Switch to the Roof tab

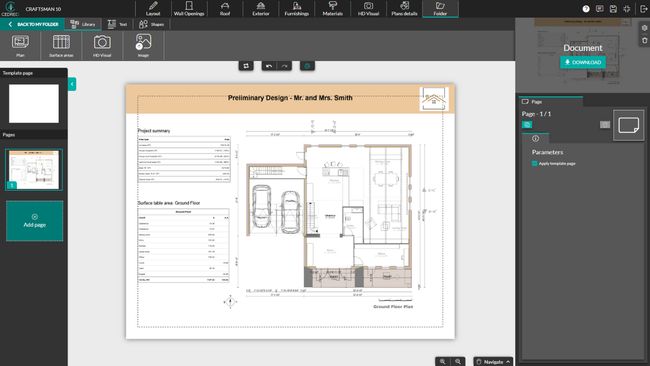click(225, 9)
